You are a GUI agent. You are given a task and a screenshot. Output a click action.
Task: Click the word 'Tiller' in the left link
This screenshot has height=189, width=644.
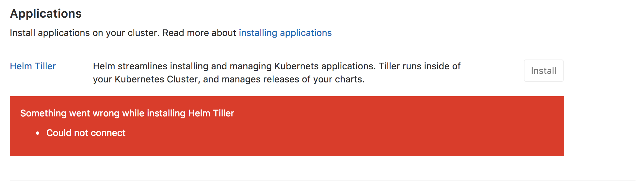click(45, 66)
